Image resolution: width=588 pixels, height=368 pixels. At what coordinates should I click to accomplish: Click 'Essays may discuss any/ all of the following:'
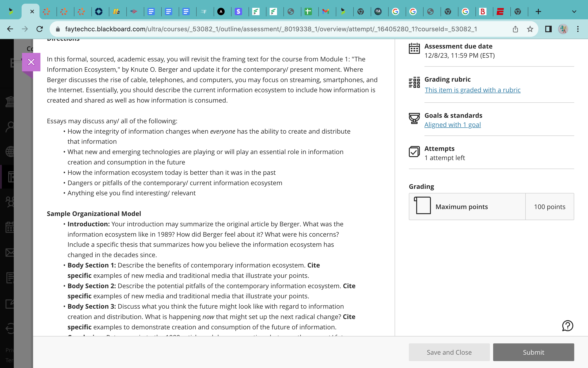tap(112, 121)
